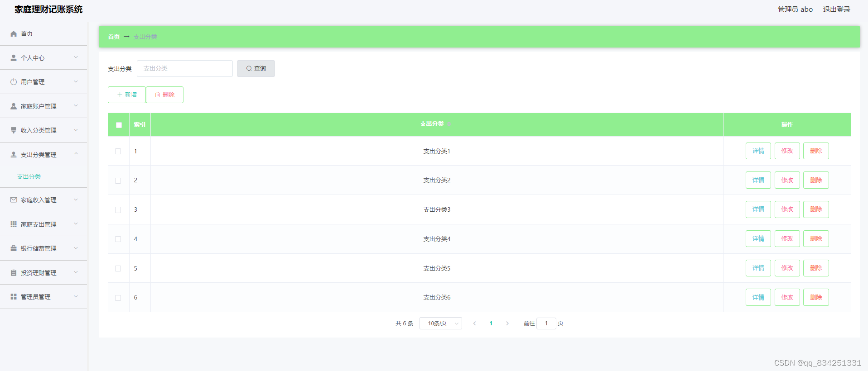The width and height of the screenshot is (868, 371).
Task: Click the magnifier icon in 查询 button
Action: 249,69
